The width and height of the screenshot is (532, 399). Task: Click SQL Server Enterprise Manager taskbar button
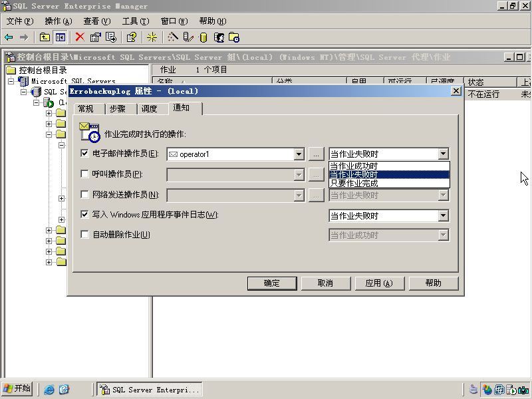149,389
